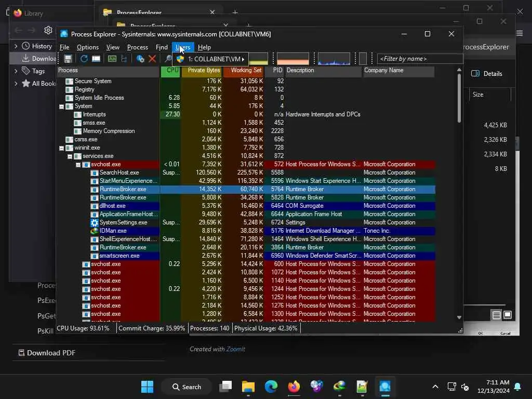Viewport: 532px width, 399px height.
Task: Click the taskbar Search box
Action: (187, 387)
